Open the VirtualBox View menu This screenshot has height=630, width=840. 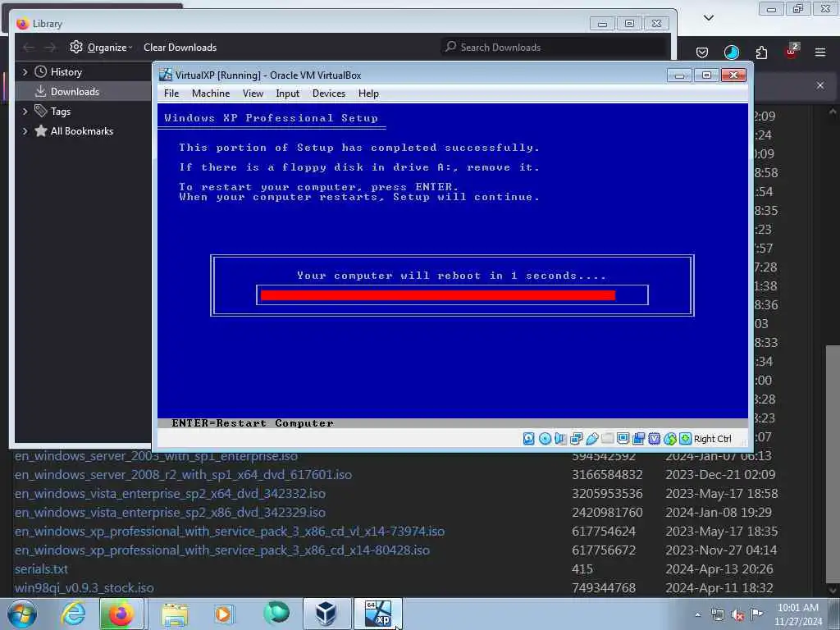pyautogui.click(x=253, y=94)
